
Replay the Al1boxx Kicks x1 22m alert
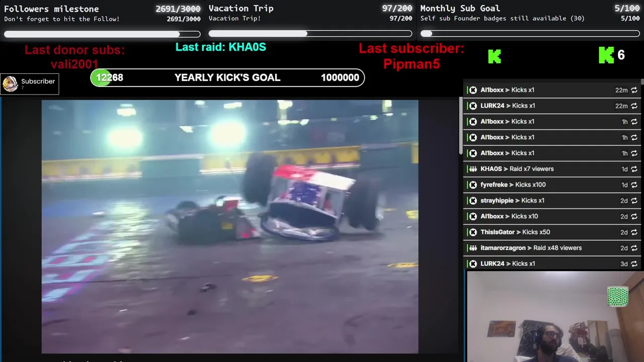(x=634, y=90)
